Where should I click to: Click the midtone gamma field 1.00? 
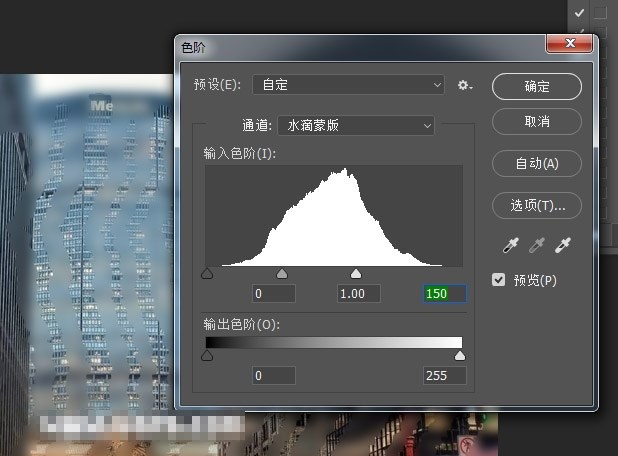click(359, 294)
